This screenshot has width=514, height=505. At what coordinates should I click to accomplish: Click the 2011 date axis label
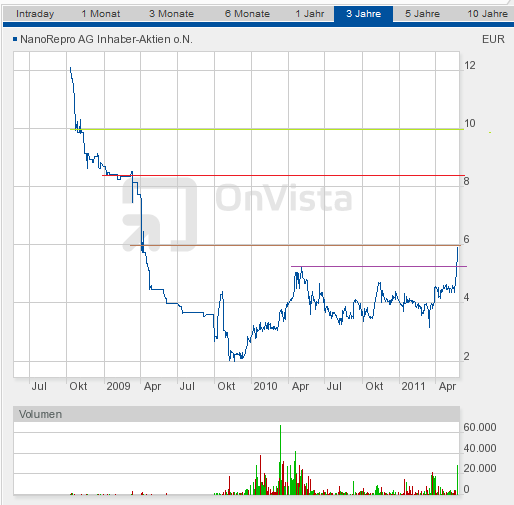(x=413, y=386)
